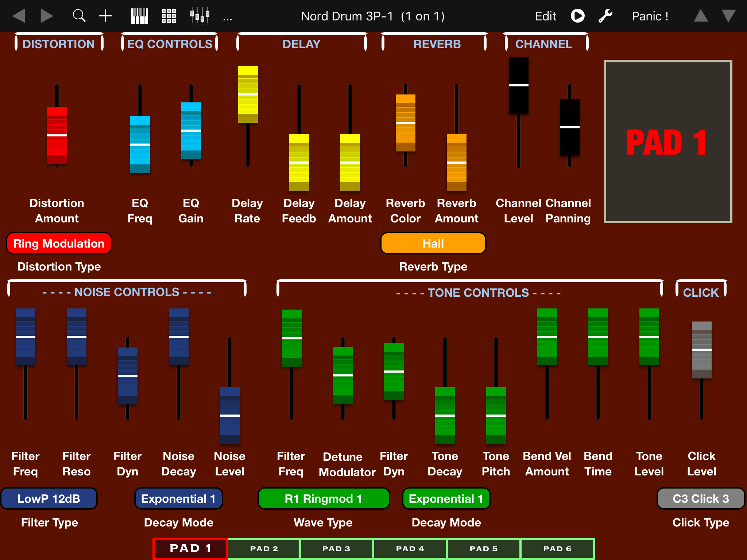Viewport: 747px width, 560px height.
Task: Click the Tone Decay fader
Action: coord(445,416)
